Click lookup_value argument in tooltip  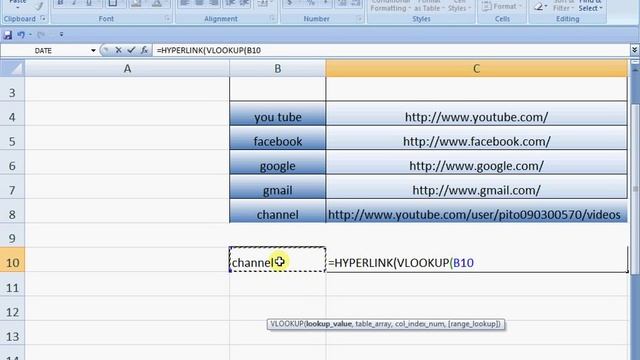pos(329,324)
